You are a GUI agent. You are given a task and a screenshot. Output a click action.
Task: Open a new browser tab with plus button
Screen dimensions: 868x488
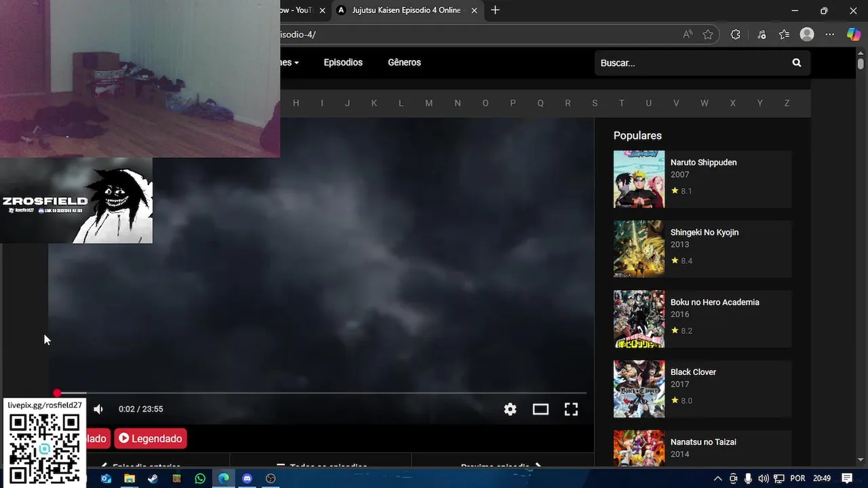[x=495, y=10]
